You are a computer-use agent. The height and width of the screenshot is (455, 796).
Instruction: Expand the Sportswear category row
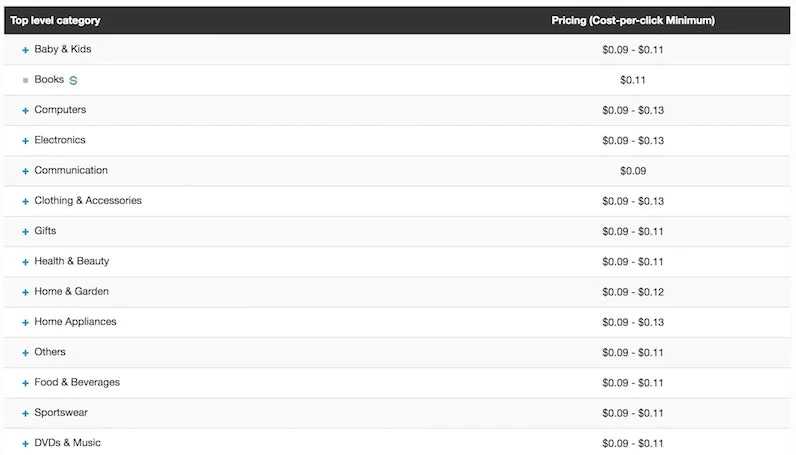25,413
